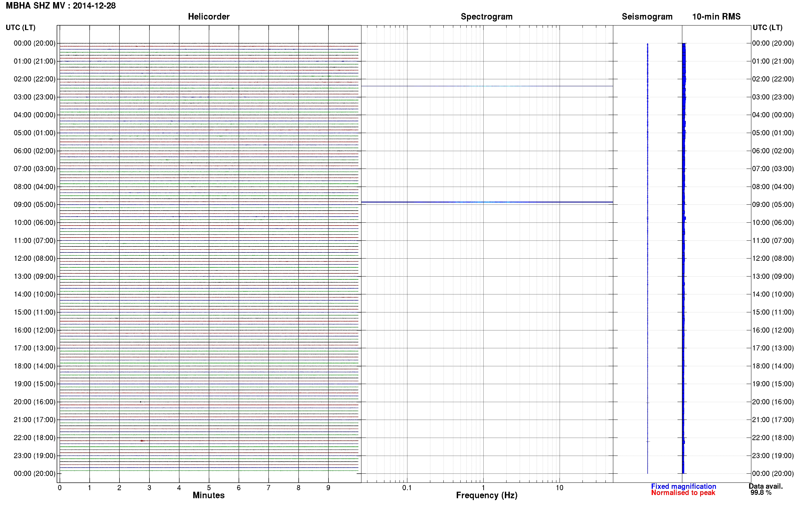Select the "Helicorder" panel heading
The width and height of the screenshot is (812, 508).
point(208,16)
